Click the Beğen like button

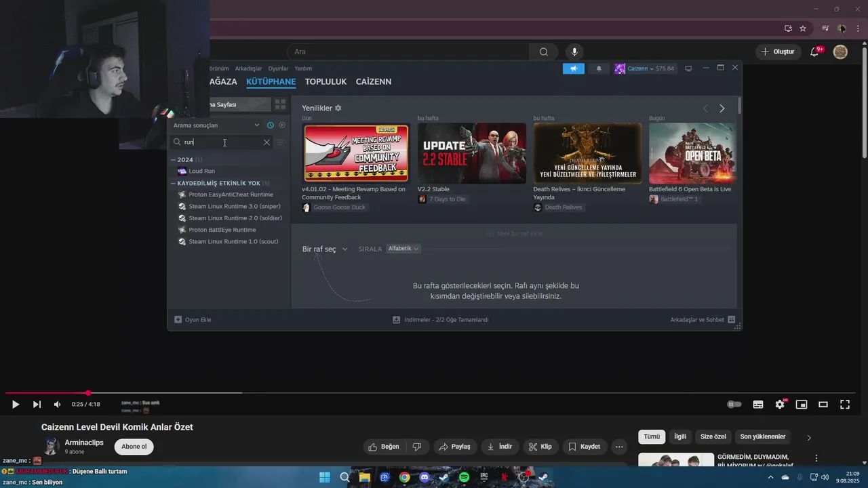(x=383, y=447)
